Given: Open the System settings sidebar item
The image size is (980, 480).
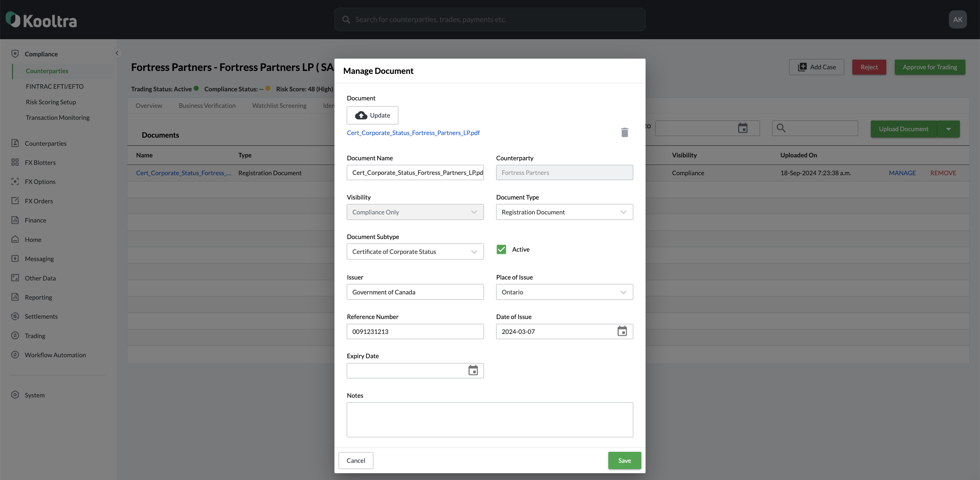Looking at the screenshot, I should pos(34,395).
